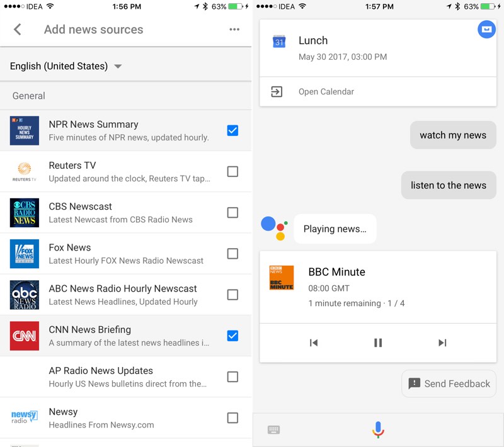504x447 pixels.
Task: Tap the blue inbox icon on Lunch card
Action: (486, 29)
